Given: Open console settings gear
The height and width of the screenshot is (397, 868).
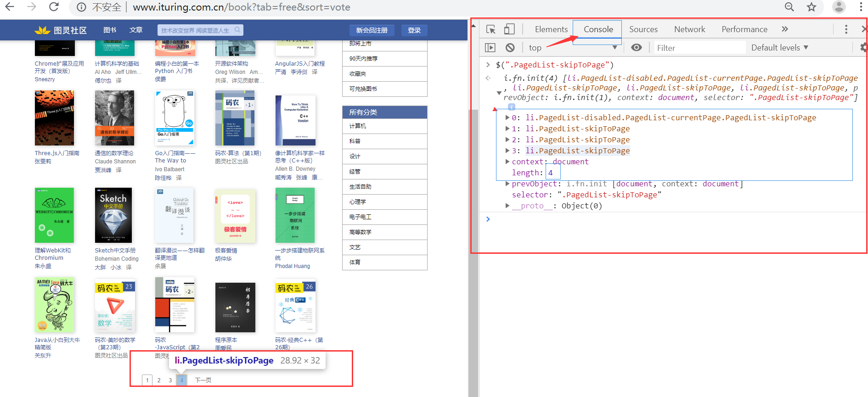Looking at the screenshot, I should click(x=864, y=47).
